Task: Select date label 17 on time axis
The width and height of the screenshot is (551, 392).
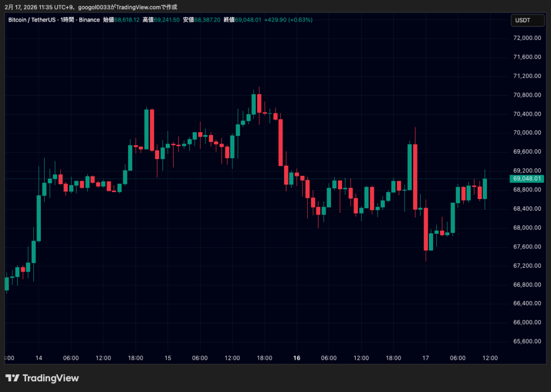Action: (426, 358)
